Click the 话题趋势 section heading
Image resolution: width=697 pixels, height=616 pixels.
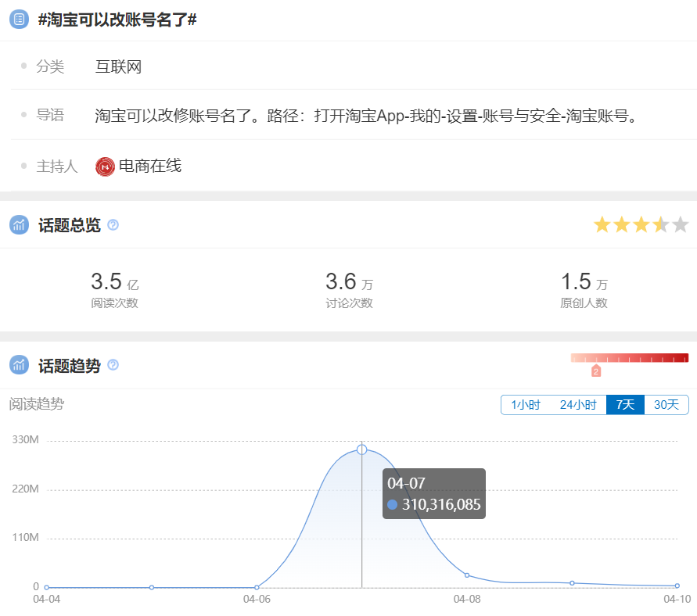pos(70,366)
